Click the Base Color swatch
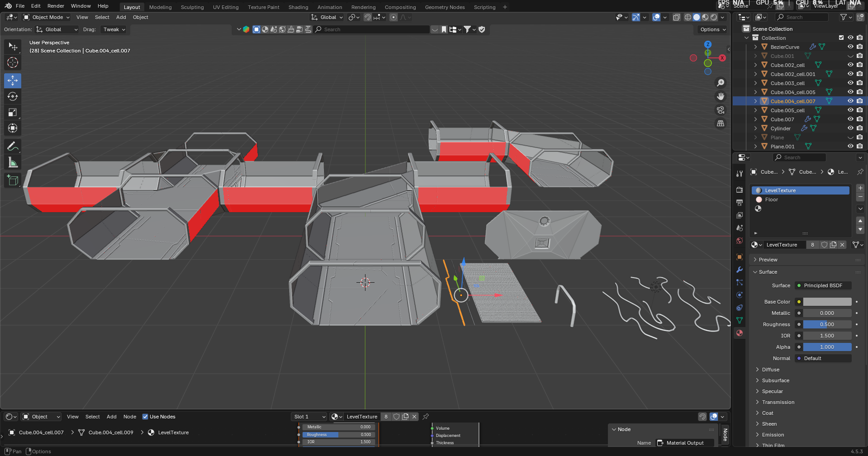The height and width of the screenshot is (456, 868). 827,302
